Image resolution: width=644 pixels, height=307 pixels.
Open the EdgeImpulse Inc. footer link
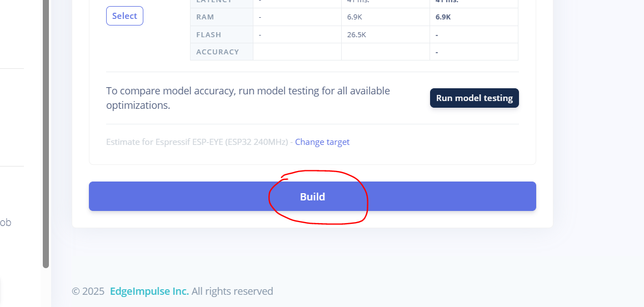[x=149, y=291]
